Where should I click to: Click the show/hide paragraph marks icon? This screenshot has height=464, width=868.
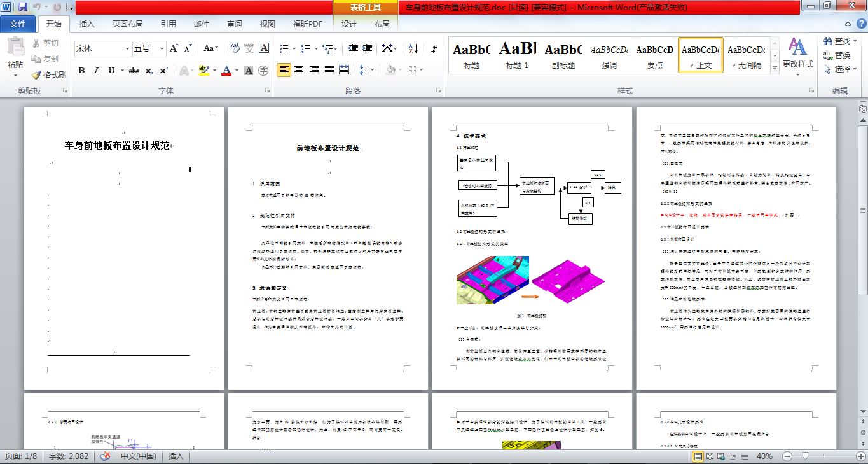coord(434,49)
